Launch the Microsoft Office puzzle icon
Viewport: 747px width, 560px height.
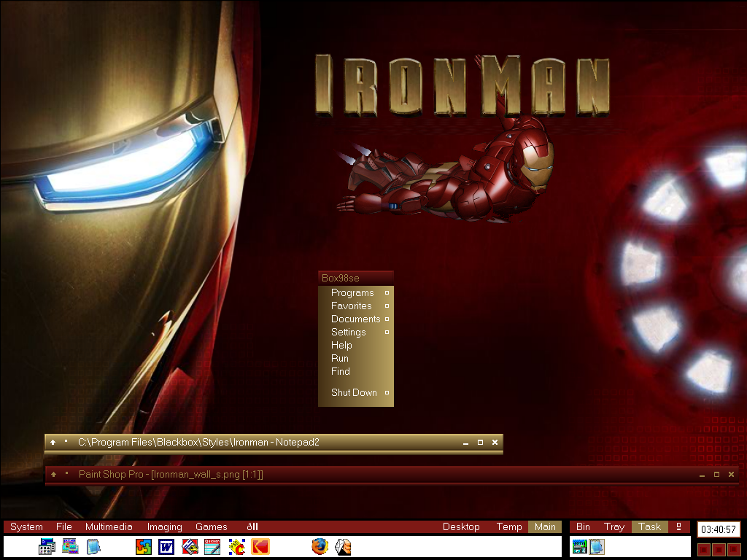pyautogui.click(x=144, y=546)
